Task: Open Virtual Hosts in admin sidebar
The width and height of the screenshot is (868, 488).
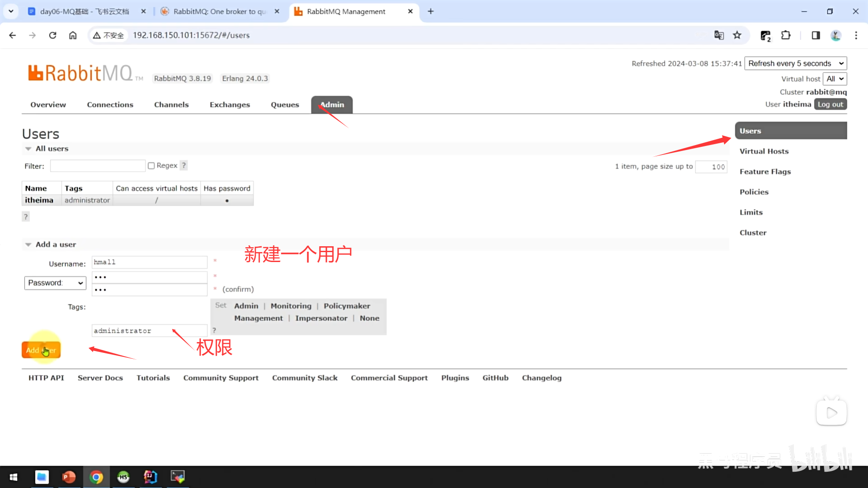Action: point(764,151)
